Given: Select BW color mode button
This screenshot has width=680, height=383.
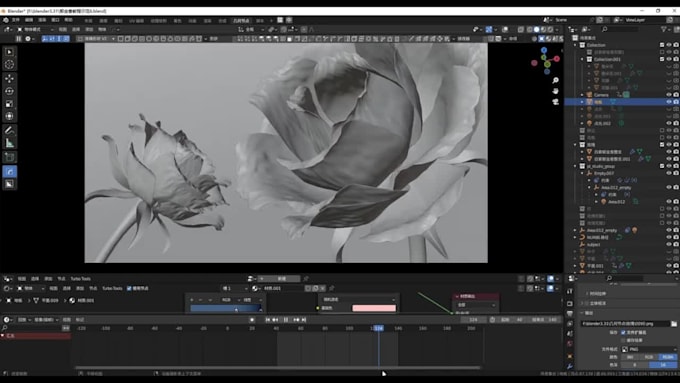Looking at the screenshot, I should tap(630, 357).
